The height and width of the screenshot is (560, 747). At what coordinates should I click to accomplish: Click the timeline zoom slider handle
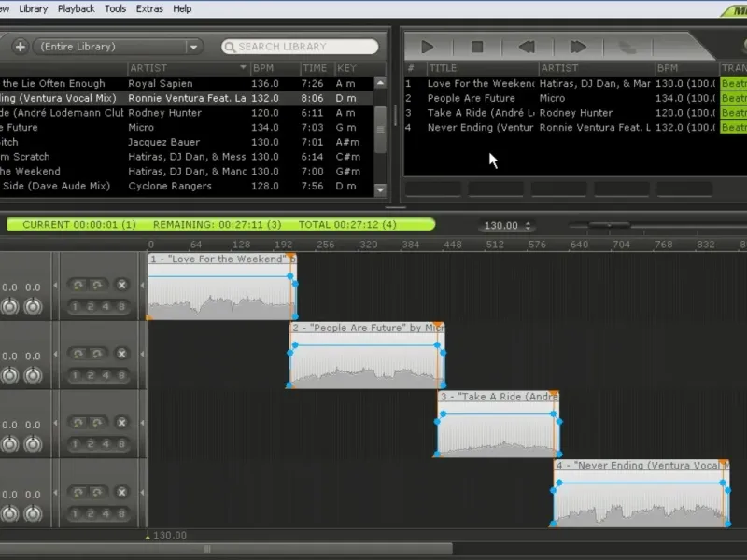pyautogui.click(x=610, y=225)
